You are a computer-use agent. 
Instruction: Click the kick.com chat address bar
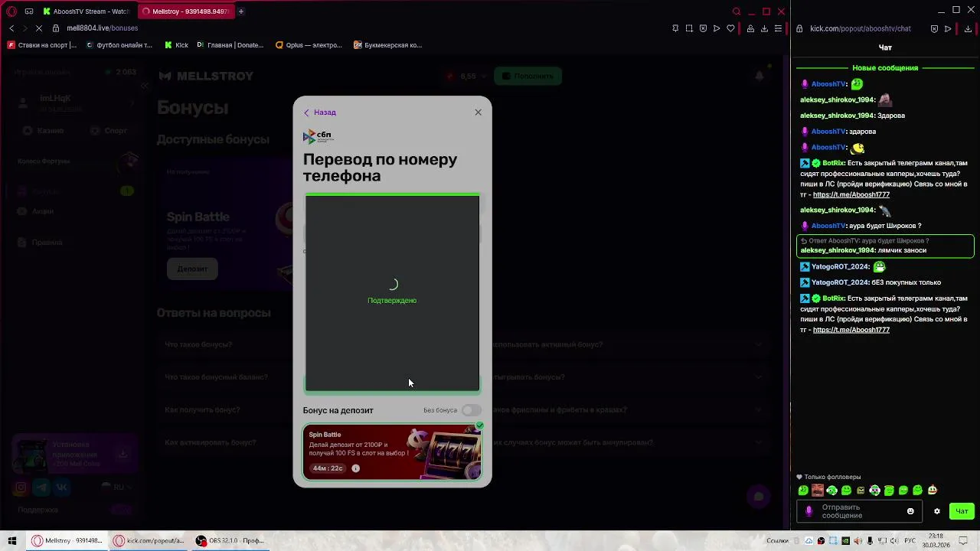pos(861,28)
